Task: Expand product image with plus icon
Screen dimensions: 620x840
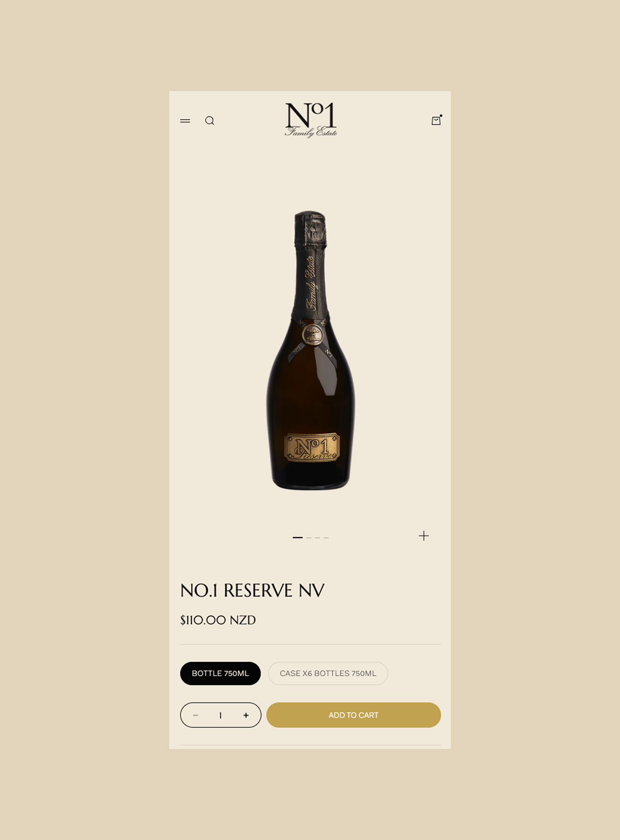Action: pyautogui.click(x=424, y=536)
